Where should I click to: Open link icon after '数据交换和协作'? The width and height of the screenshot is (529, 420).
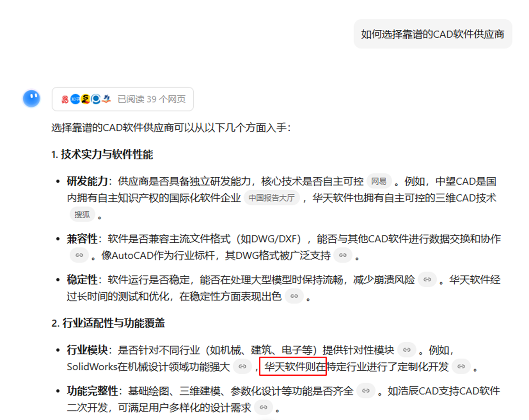(79, 255)
